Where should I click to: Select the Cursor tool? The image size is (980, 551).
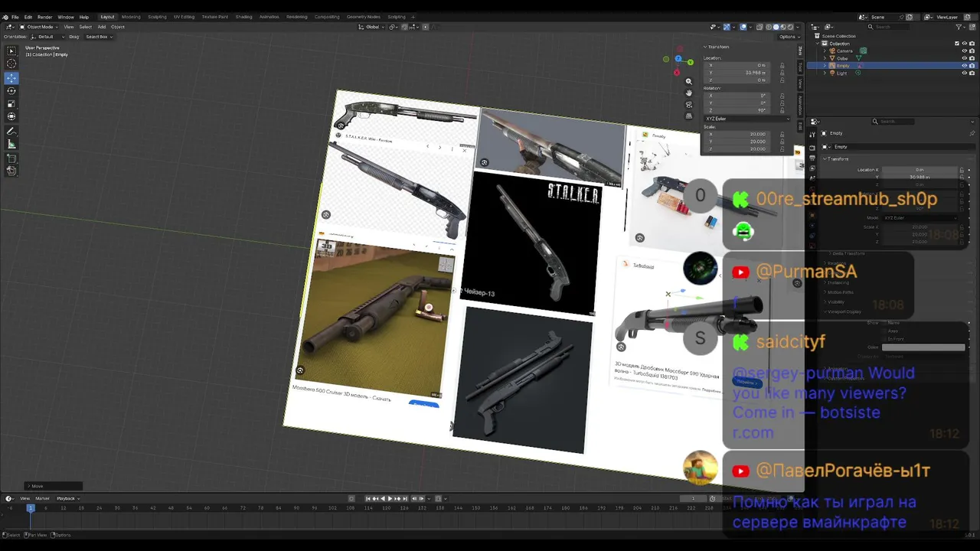[x=11, y=64]
